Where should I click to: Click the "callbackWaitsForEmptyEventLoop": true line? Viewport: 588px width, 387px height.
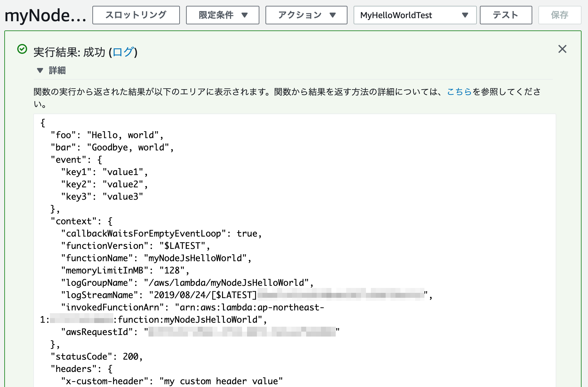(161, 233)
